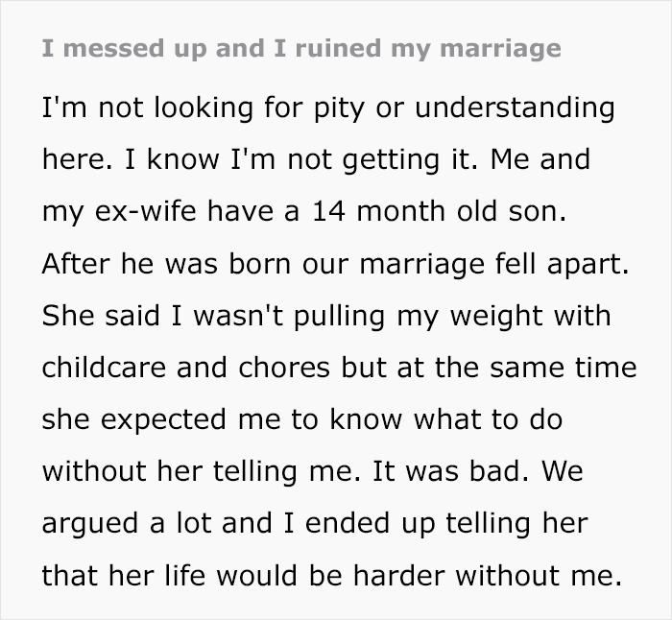
Task: Click the post title 'I messed up and I ruined my marriage'
Action: coord(301,48)
